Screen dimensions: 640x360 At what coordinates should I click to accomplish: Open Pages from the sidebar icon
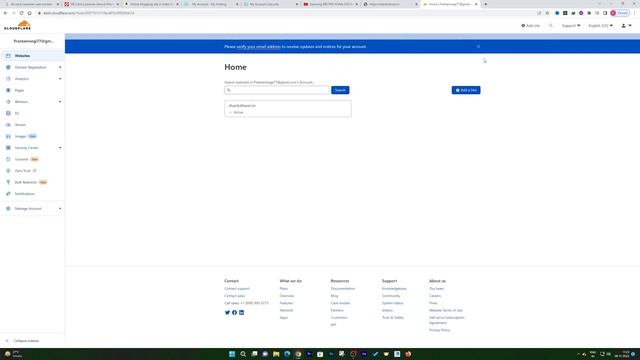click(x=8, y=90)
